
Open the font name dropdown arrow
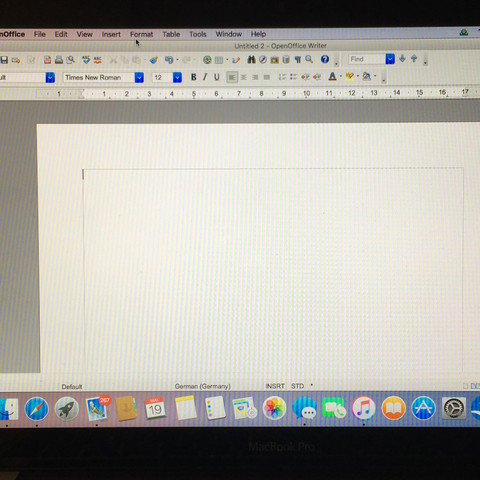pyautogui.click(x=139, y=78)
